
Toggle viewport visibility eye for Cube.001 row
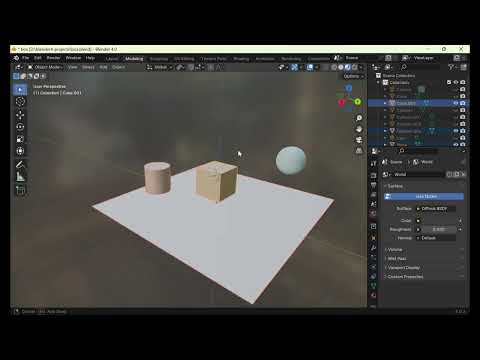(456, 103)
